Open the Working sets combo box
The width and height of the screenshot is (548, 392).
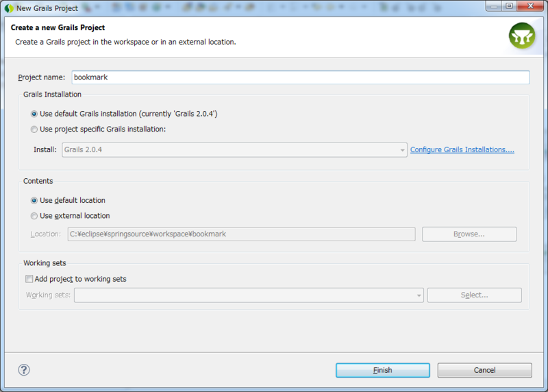point(249,295)
